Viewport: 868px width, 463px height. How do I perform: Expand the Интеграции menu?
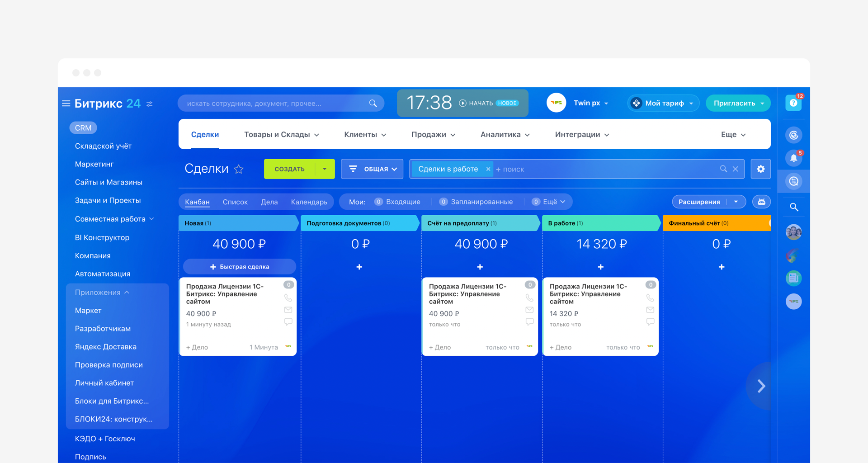(582, 135)
